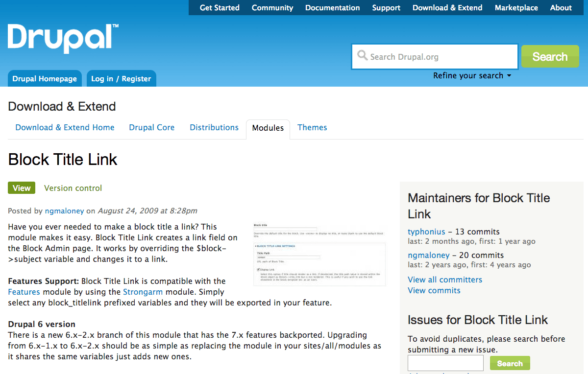Click the text '20 commits' next to ngmaloney
The image size is (588, 374).
pyautogui.click(x=481, y=255)
